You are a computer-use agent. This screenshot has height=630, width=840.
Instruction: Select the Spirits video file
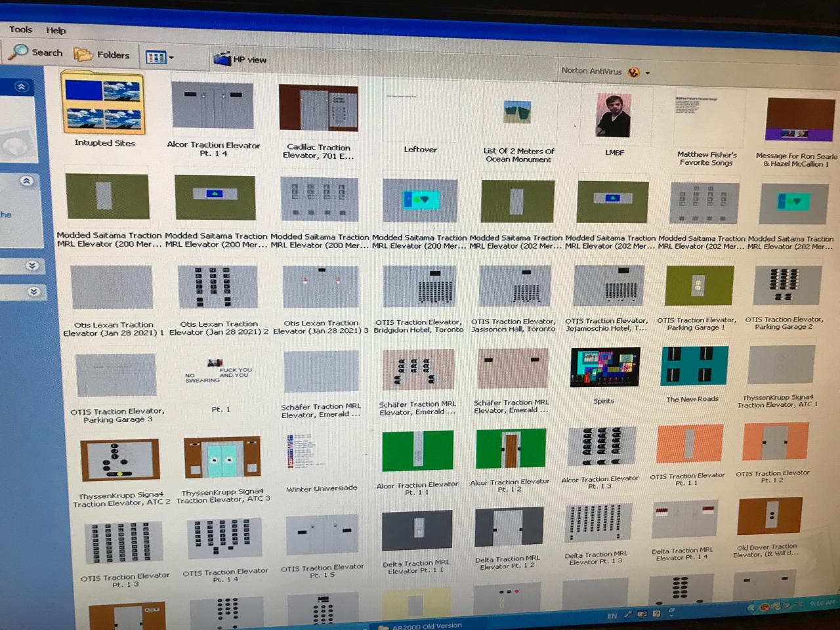pyautogui.click(x=604, y=367)
